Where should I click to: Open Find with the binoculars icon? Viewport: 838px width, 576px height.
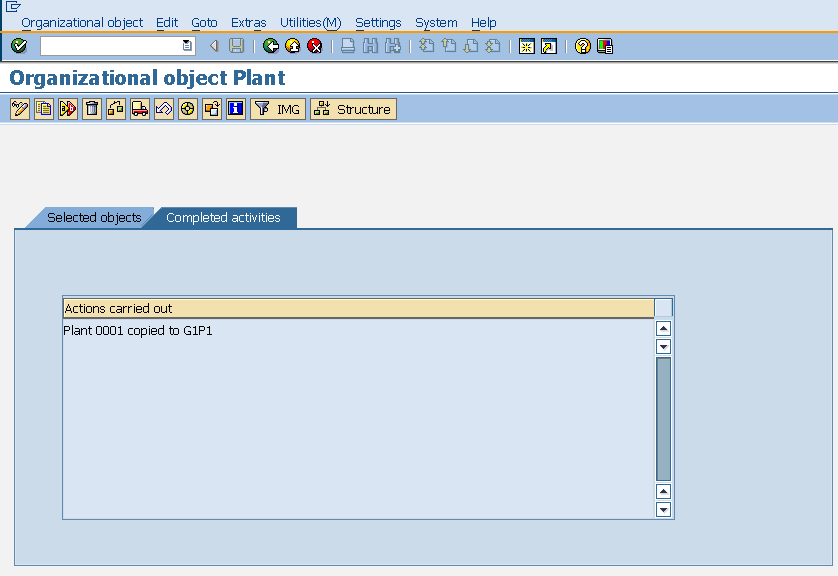(x=369, y=45)
